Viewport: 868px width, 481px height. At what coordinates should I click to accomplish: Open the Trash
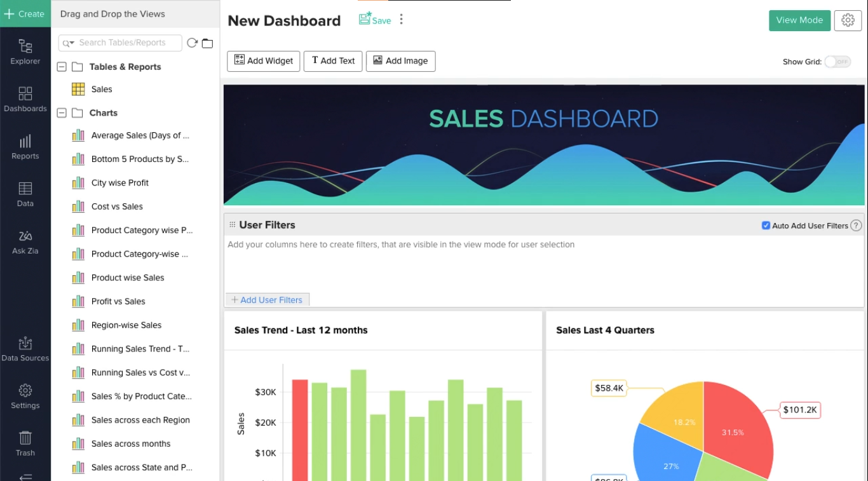click(25, 443)
